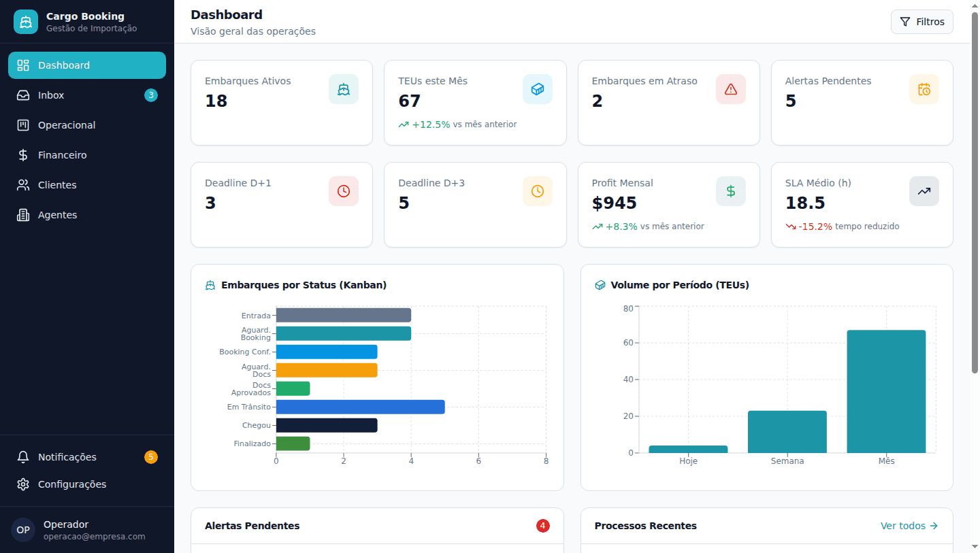Viewport: 980px width, 553px height.
Task: Click the Mês bar in volume chart
Action: (x=886, y=392)
